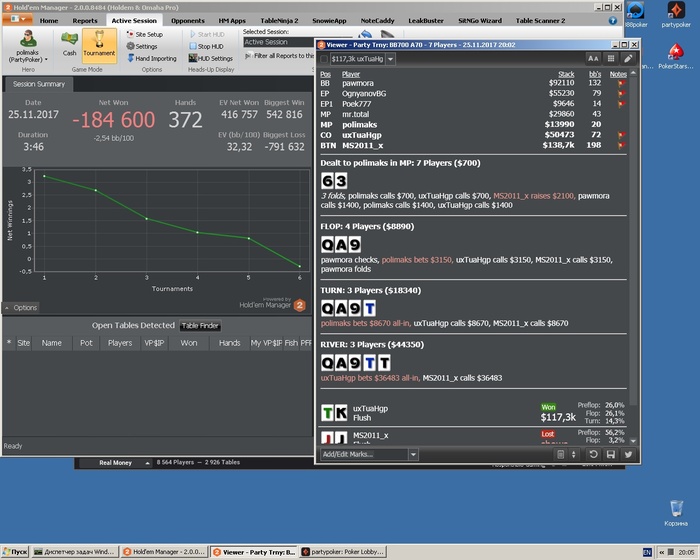Screen dimensions: 700x560
Task: Click the EN language indicator in tray
Action: tap(647, 552)
